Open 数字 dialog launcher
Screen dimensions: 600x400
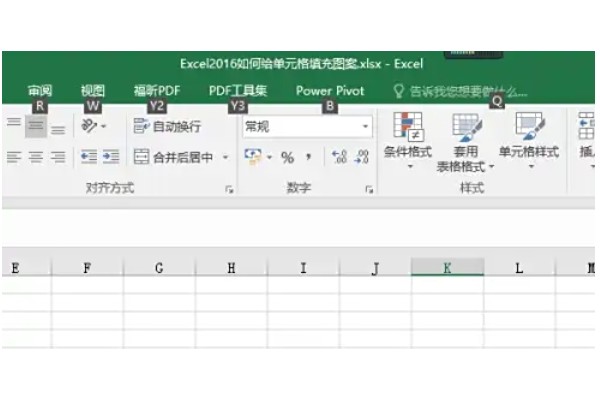click(x=369, y=189)
